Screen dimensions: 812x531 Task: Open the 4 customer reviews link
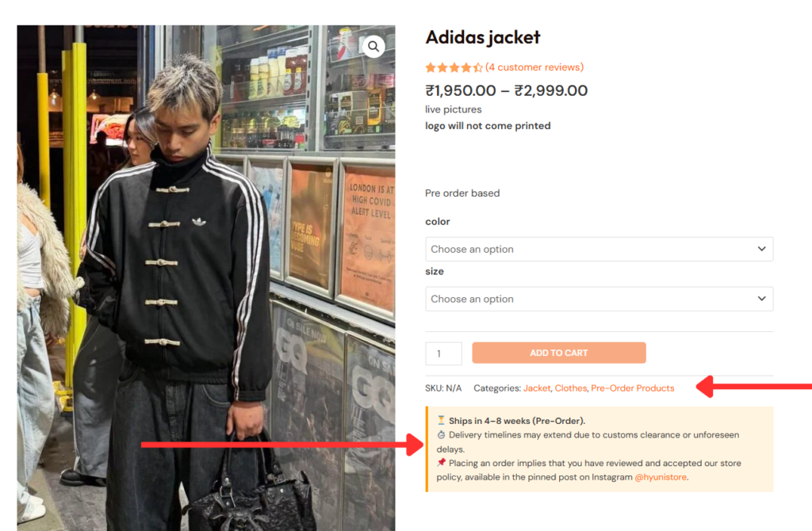click(x=534, y=67)
